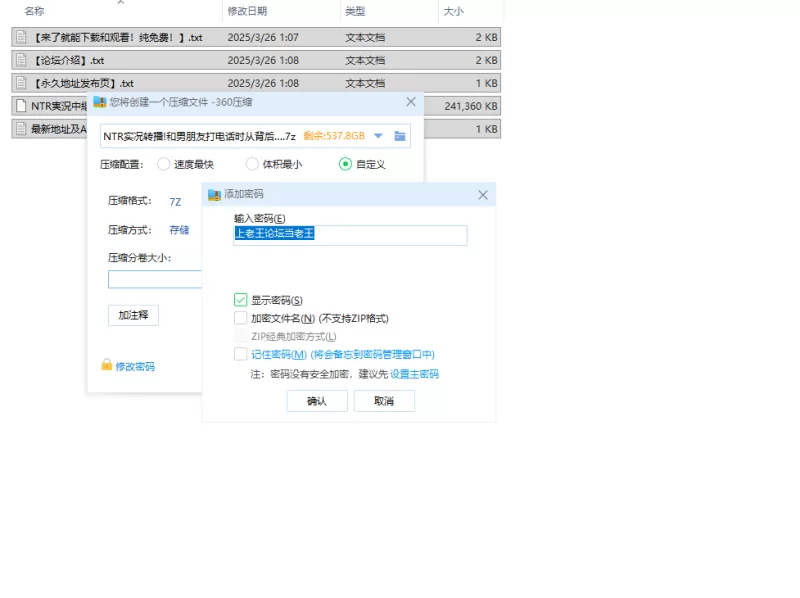800x598 pixels.
Task: Change the 压缩格式 7Z value
Action: pyautogui.click(x=175, y=202)
